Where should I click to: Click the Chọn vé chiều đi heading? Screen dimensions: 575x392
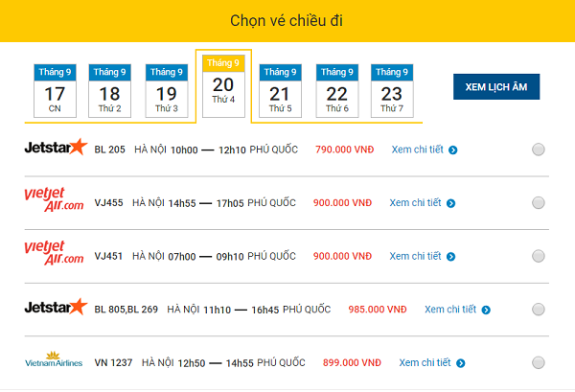(287, 21)
